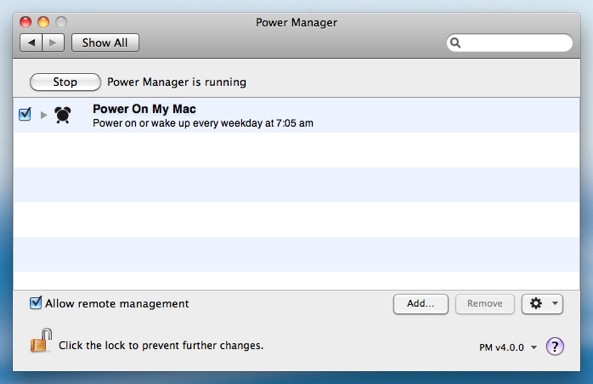Click the magnifying glass search icon
This screenshot has width=593, height=384.
(x=456, y=43)
